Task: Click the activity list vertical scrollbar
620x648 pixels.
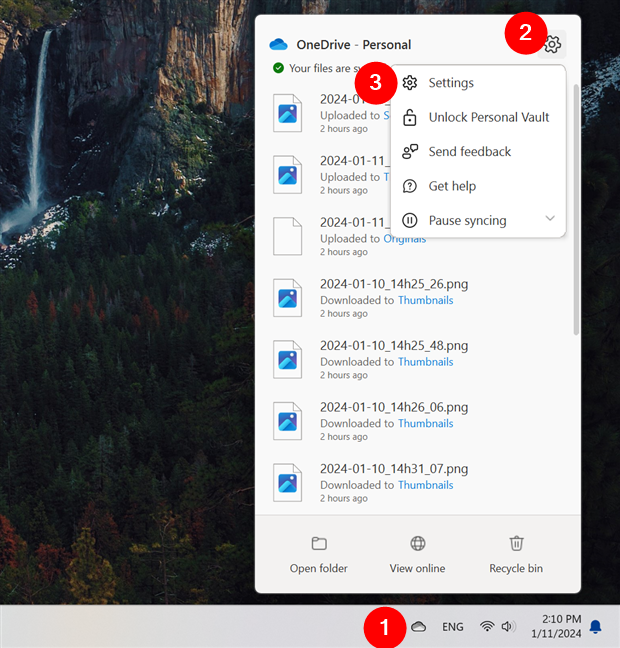Action: (x=576, y=210)
